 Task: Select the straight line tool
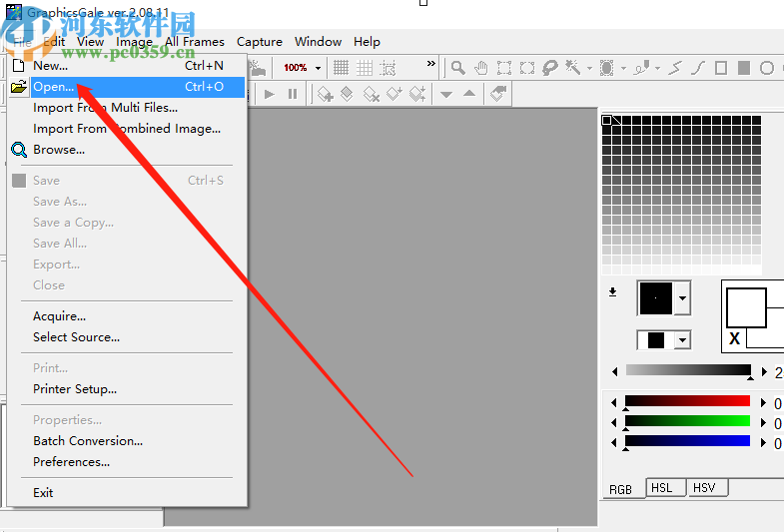point(675,68)
